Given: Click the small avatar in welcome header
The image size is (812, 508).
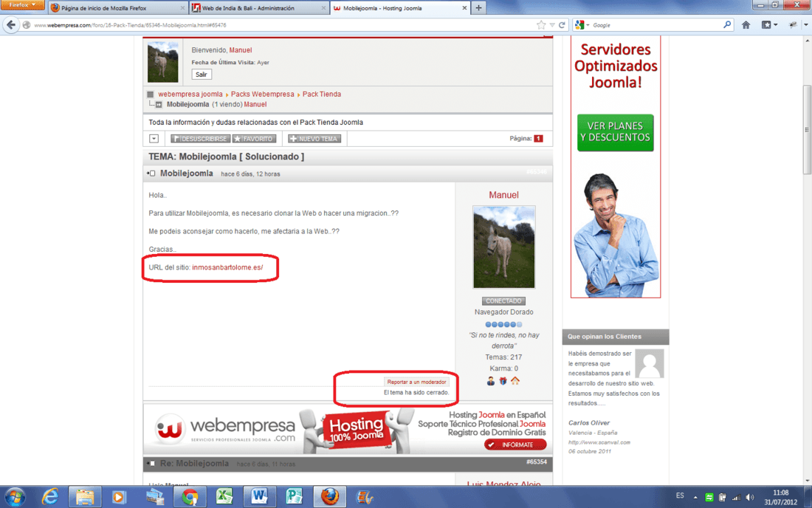Looking at the screenshot, I should (x=162, y=62).
